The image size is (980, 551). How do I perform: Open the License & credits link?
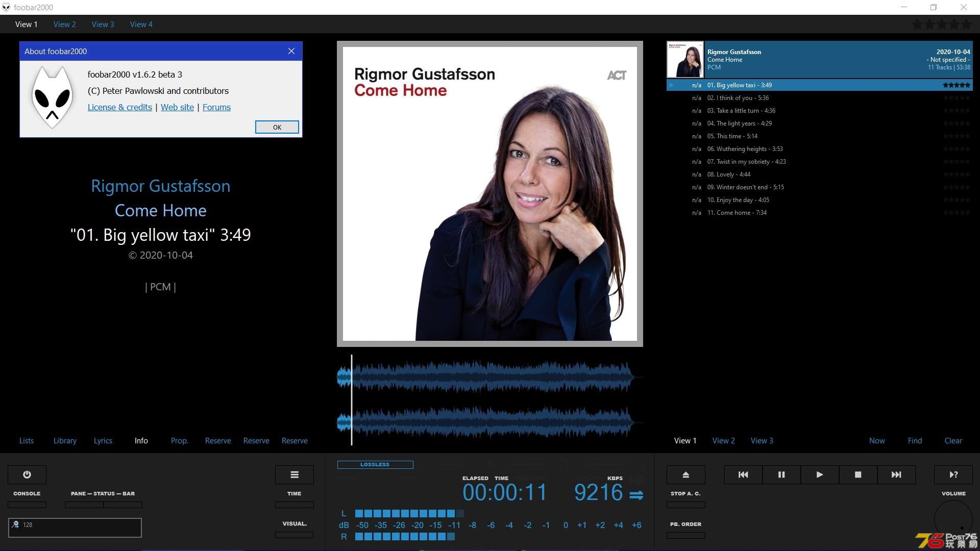pos(120,107)
